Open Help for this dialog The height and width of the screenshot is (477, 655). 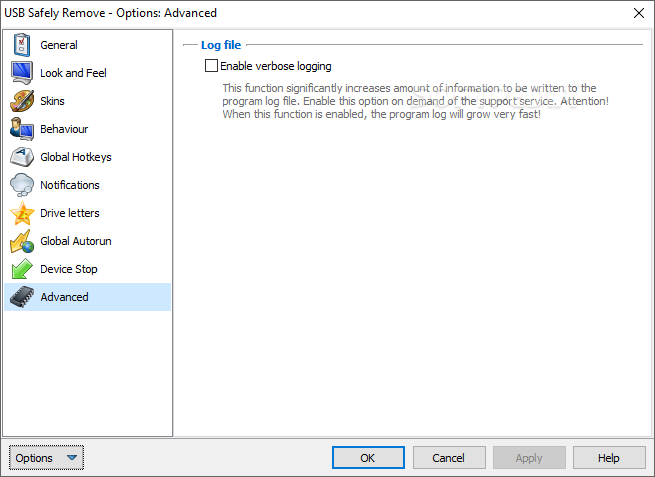pos(609,458)
